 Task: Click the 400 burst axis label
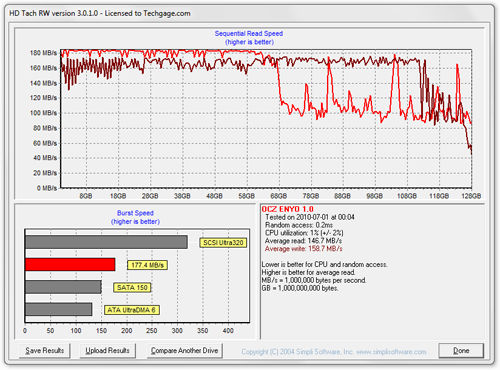(x=228, y=331)
